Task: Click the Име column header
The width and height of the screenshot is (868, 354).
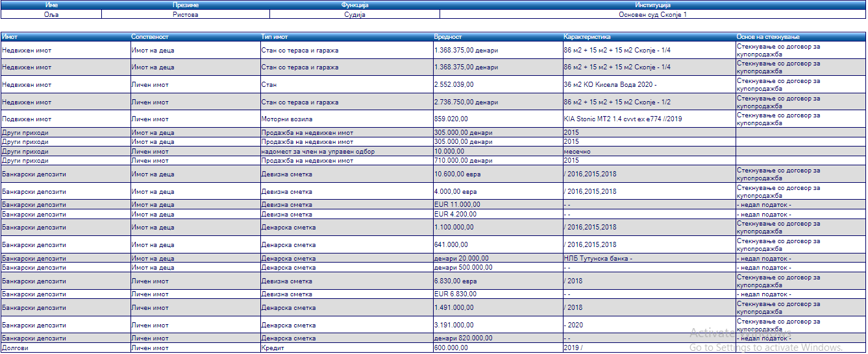Action: 51,5
